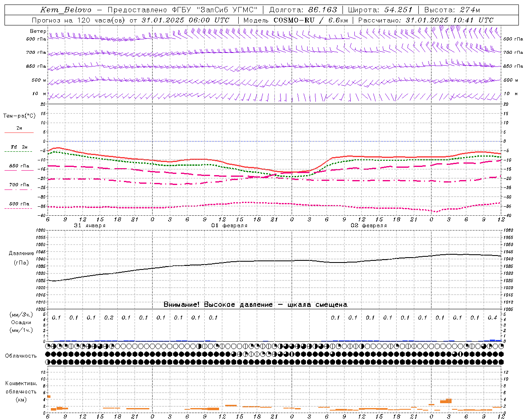Click the Осадки precipitation label

pyautogui.click(x=21, y=322)
